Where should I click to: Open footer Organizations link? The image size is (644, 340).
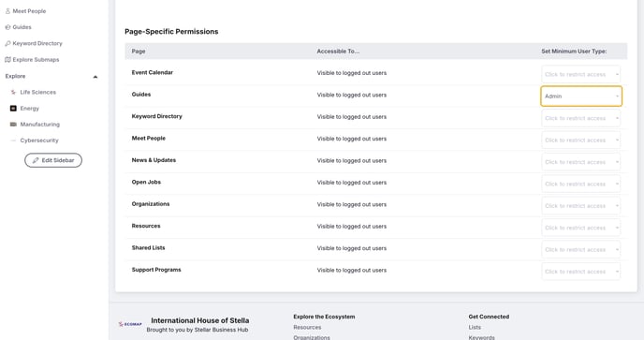click(312, 337)
